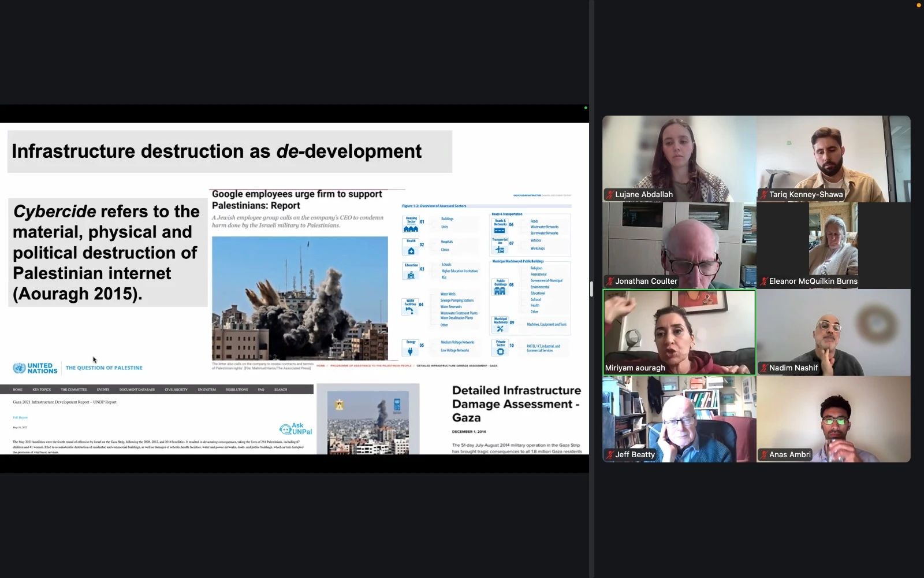Open the KEY TOPICS menu item

(x=42, y=390)
